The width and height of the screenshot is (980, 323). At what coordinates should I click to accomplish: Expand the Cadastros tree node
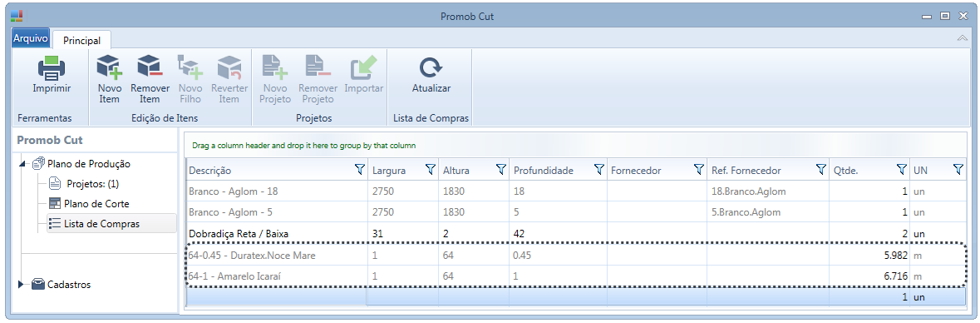click(x=22, y=285)
